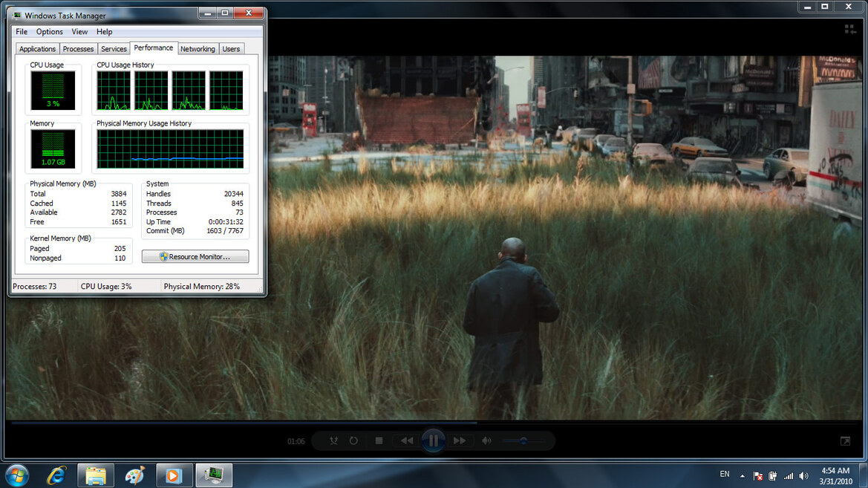Switch to the Networking tab
The width and height of the screenshot is (868, 488).
pos(198,49)
